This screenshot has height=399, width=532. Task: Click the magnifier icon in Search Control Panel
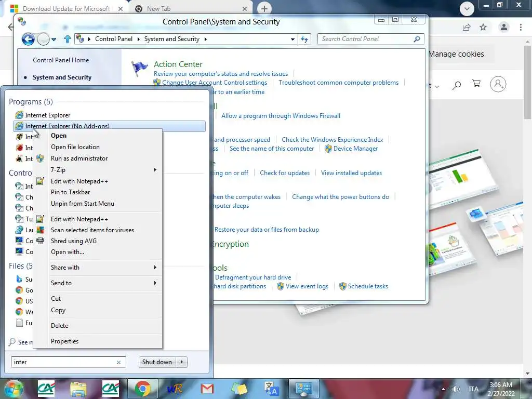(x=417, y=39)
